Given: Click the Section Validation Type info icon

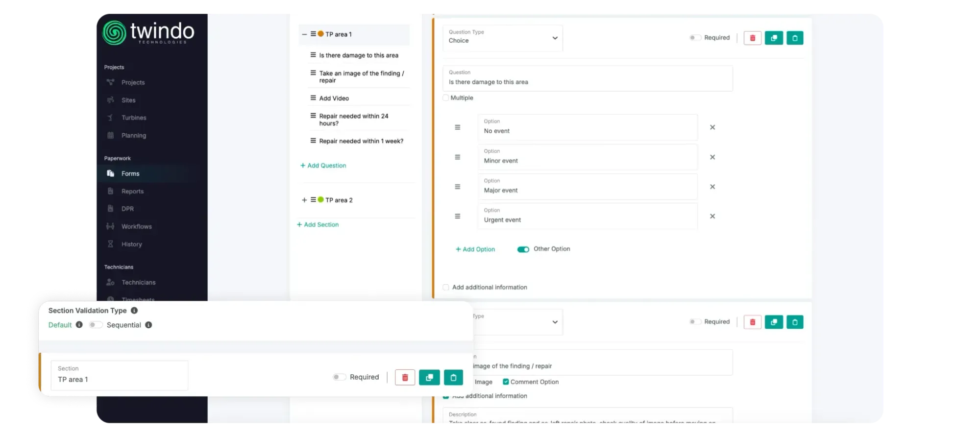Looking at the screenshot, I should (x=134, y=311).
